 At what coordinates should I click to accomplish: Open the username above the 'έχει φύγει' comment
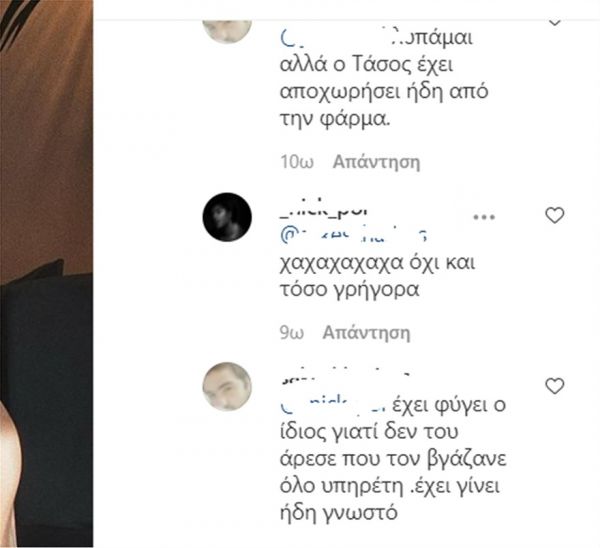tap(346, 379)
